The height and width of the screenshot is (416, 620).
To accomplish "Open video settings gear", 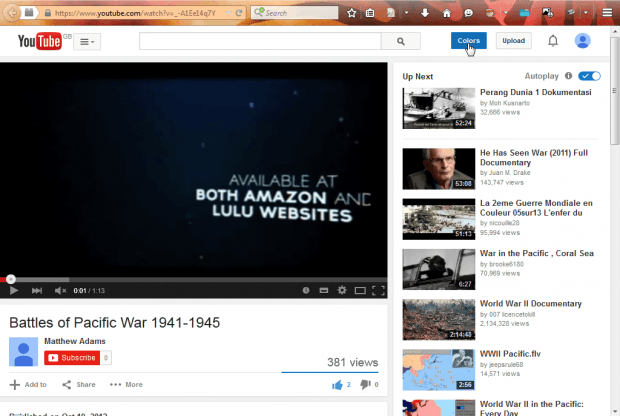I will [x=342, y=290].
